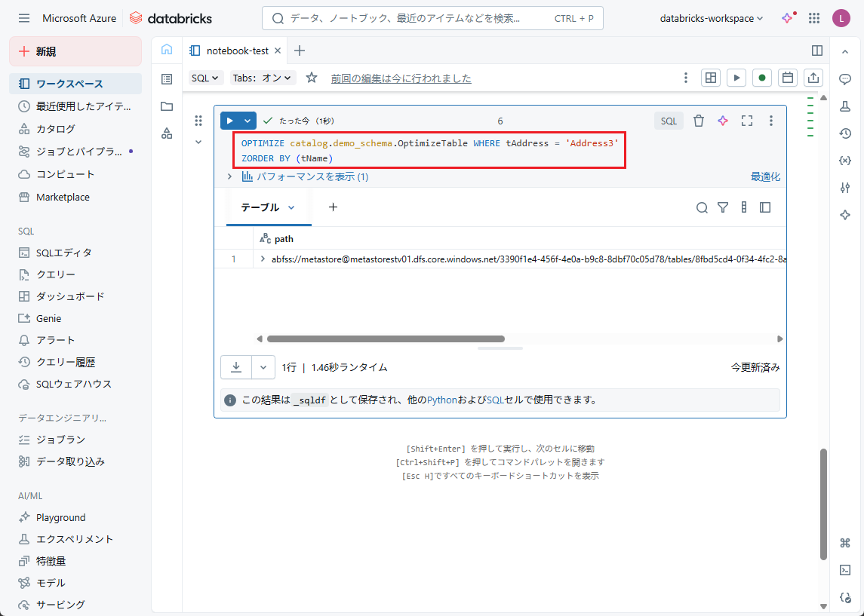
Task: Toggle the side-by-side panel layout icon
Action: click(816, 51)
